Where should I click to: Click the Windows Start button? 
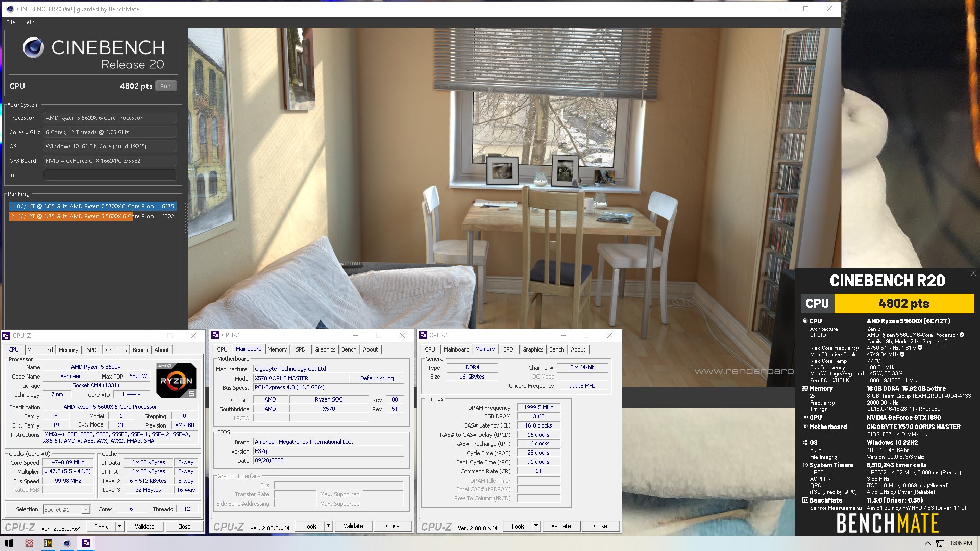click(x=9, y=543)
